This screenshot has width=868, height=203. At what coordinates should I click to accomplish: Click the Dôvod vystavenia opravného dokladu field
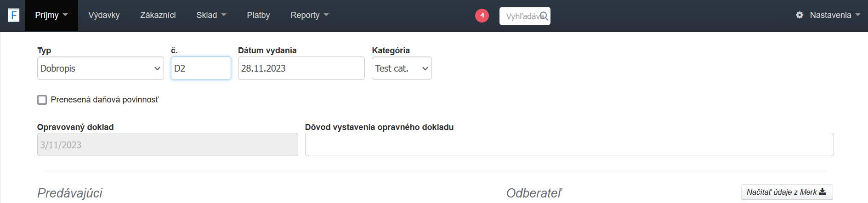click(569, 145)
